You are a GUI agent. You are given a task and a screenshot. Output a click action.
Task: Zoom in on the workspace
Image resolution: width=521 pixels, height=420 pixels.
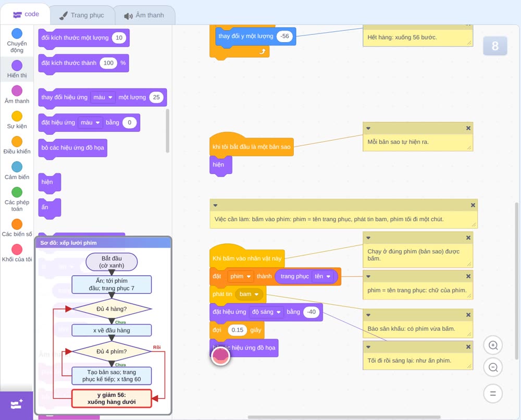(x=493, y=345)
